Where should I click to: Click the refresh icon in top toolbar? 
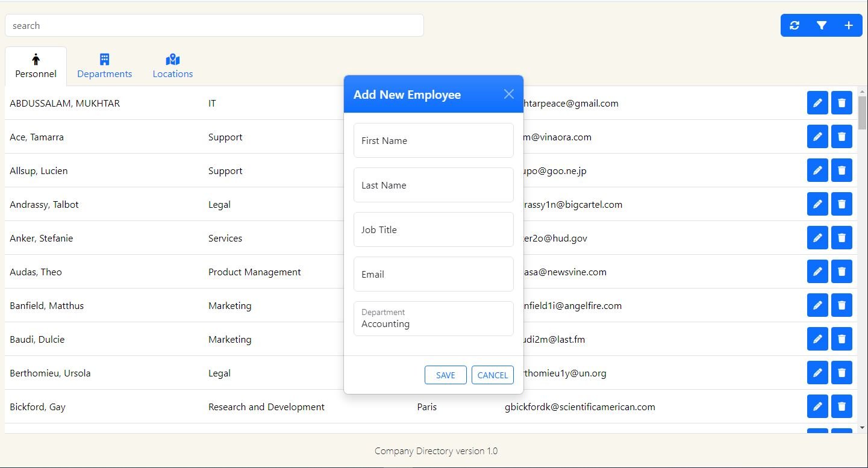click(795, 25)
